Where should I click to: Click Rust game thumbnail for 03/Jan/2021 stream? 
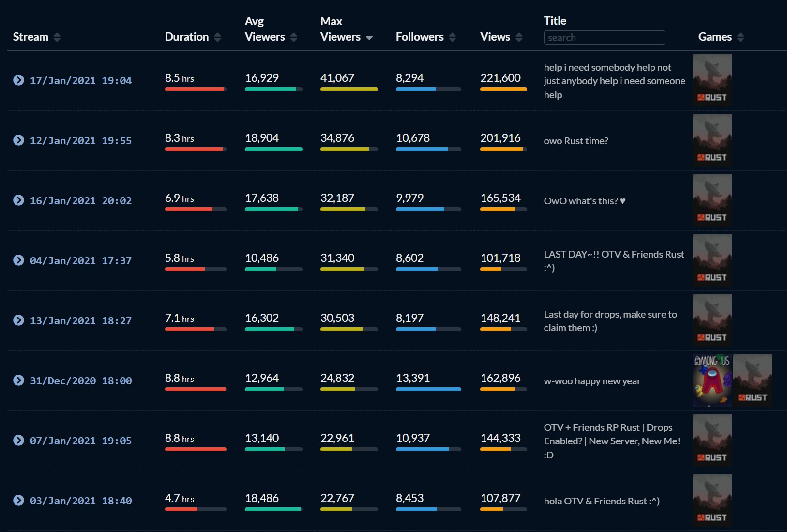(x=712, y=500)
